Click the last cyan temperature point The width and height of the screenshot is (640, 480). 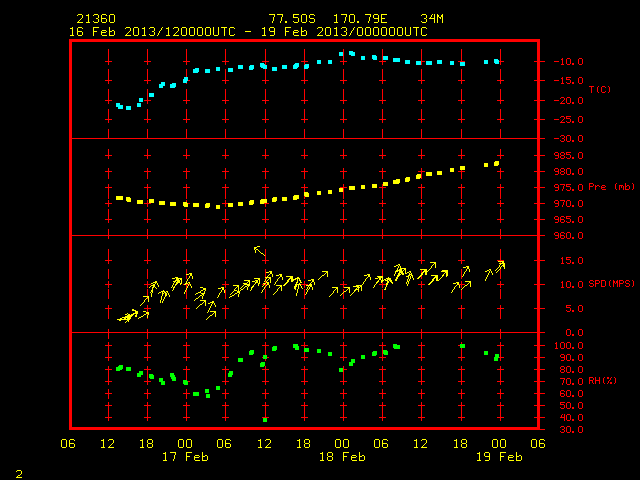click(x=496, y=62)
